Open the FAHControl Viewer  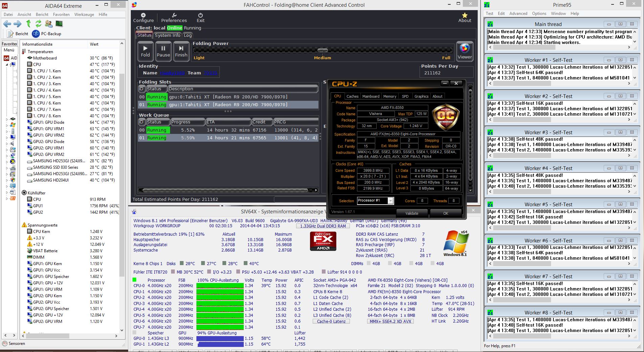click(465, 51)
